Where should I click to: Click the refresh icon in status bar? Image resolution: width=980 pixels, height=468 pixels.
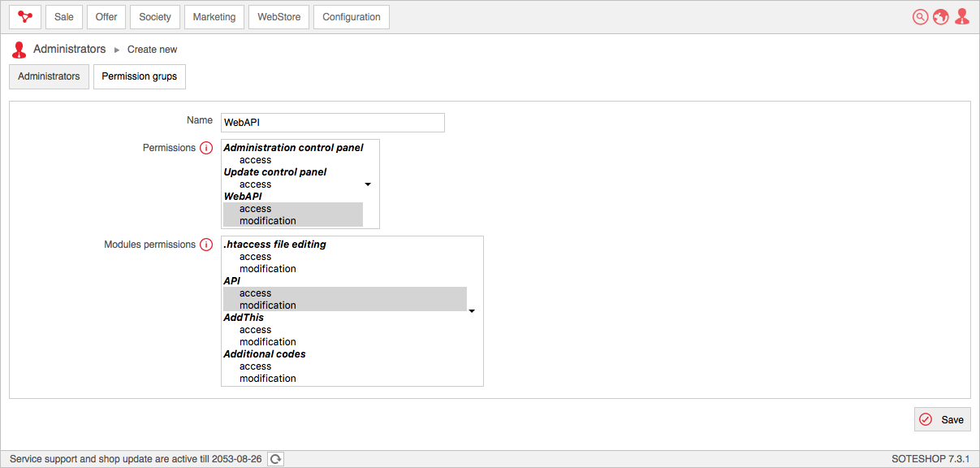tap(276, 459)
